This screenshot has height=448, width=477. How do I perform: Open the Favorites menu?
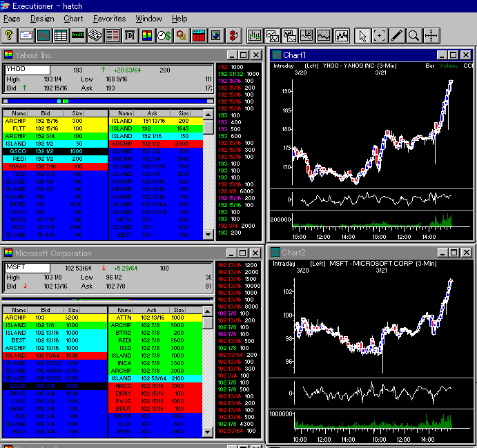tap(110, 19)
